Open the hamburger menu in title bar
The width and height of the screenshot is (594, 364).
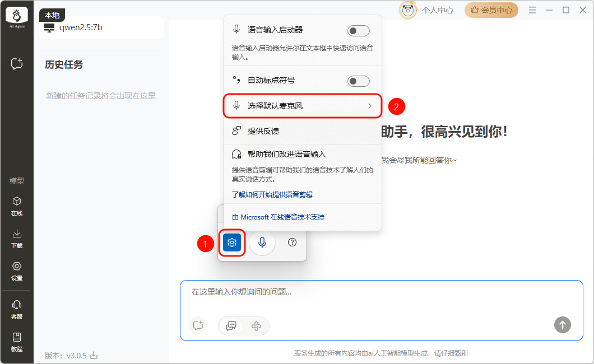point(532,10)
